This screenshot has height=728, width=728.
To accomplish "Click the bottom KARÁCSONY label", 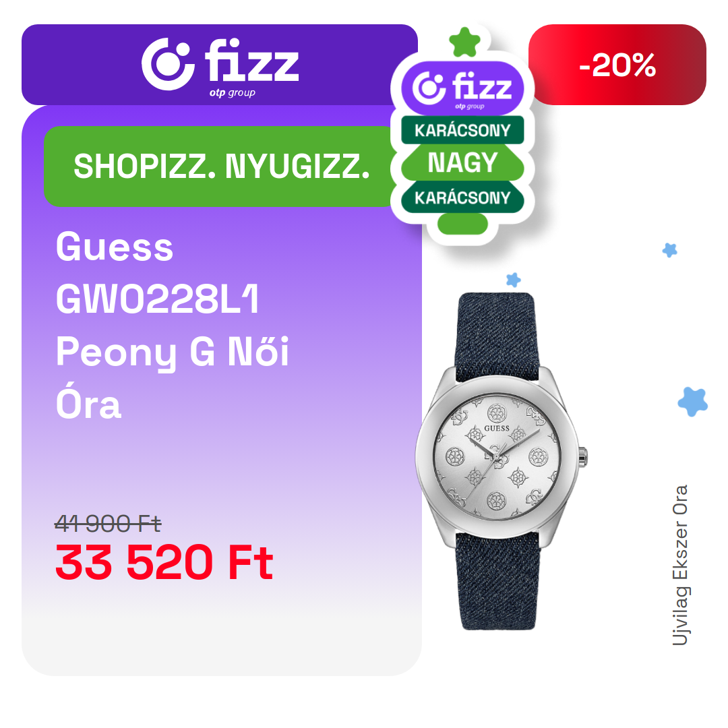I will [462, 198].
